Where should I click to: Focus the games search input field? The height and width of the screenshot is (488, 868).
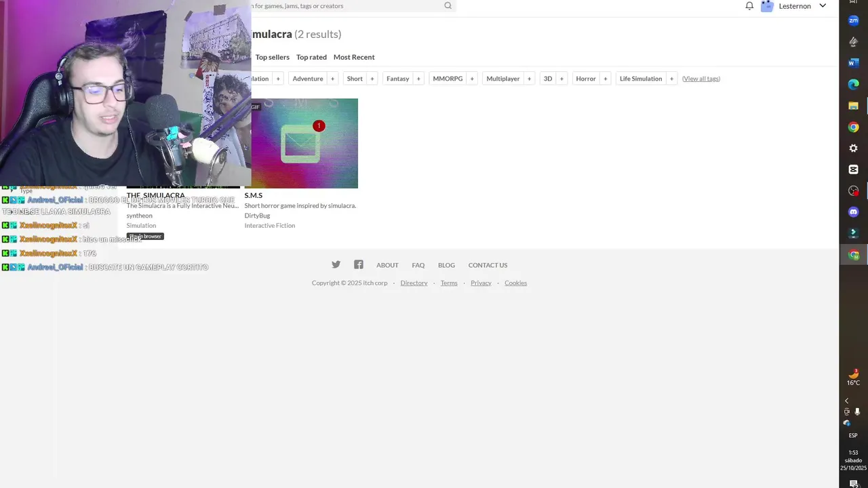(x=346, y=6)
